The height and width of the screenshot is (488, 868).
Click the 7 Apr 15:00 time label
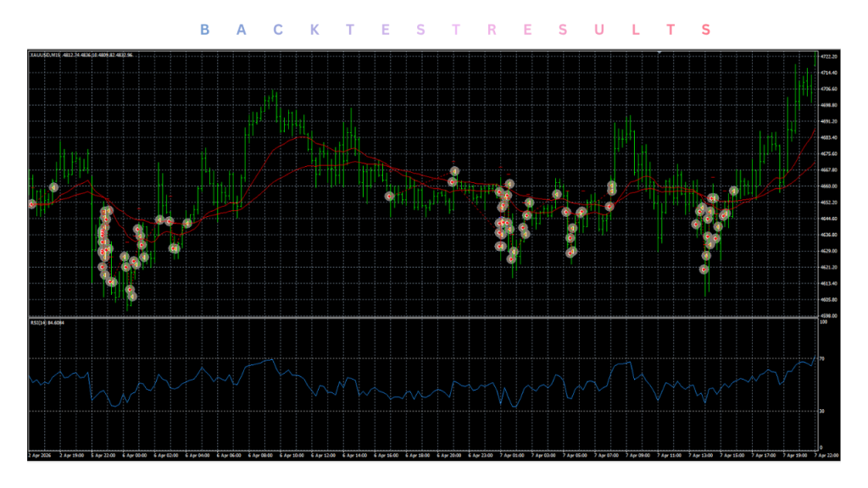(732, 455)
